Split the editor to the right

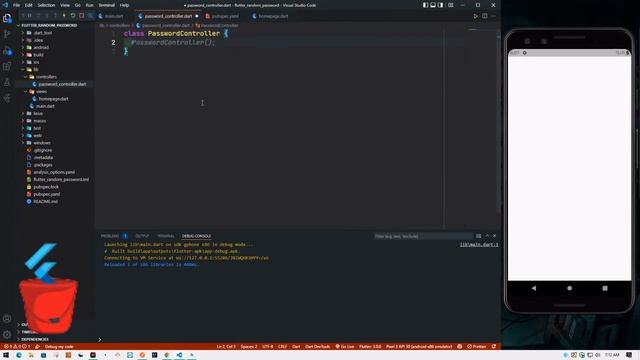[484, 16]
